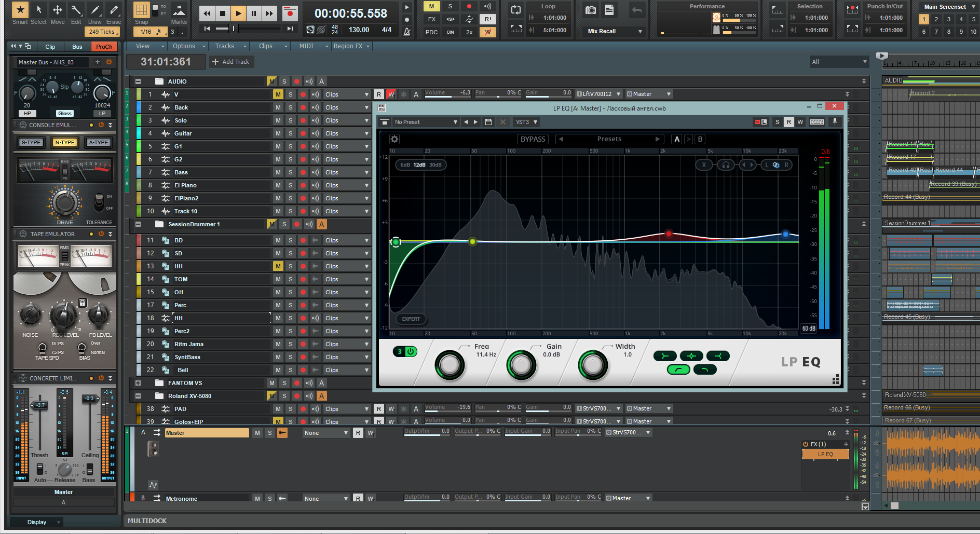The height and width of the screenshot is (534, 980).
Task: Pause playback in the transport
Action: pos(253,13)
